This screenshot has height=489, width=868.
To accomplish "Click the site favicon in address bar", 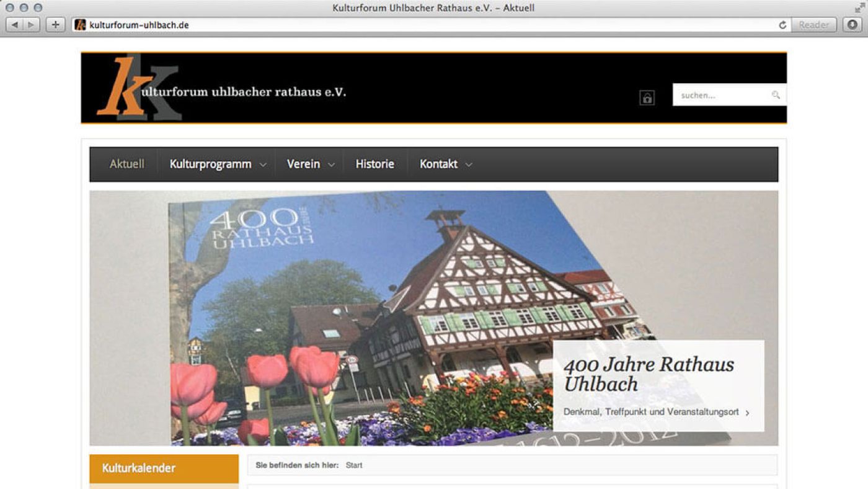I will (80, 25).
